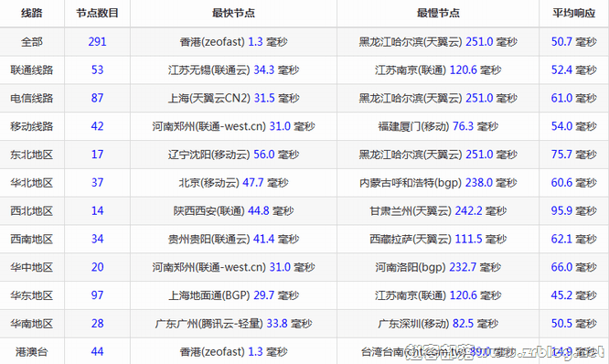
Task: Open node count 28 link
Action: (x=97, y=324)
